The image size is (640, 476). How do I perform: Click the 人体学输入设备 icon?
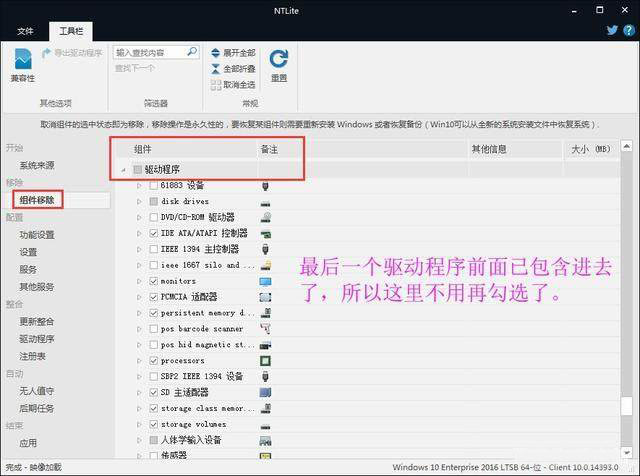265,440
